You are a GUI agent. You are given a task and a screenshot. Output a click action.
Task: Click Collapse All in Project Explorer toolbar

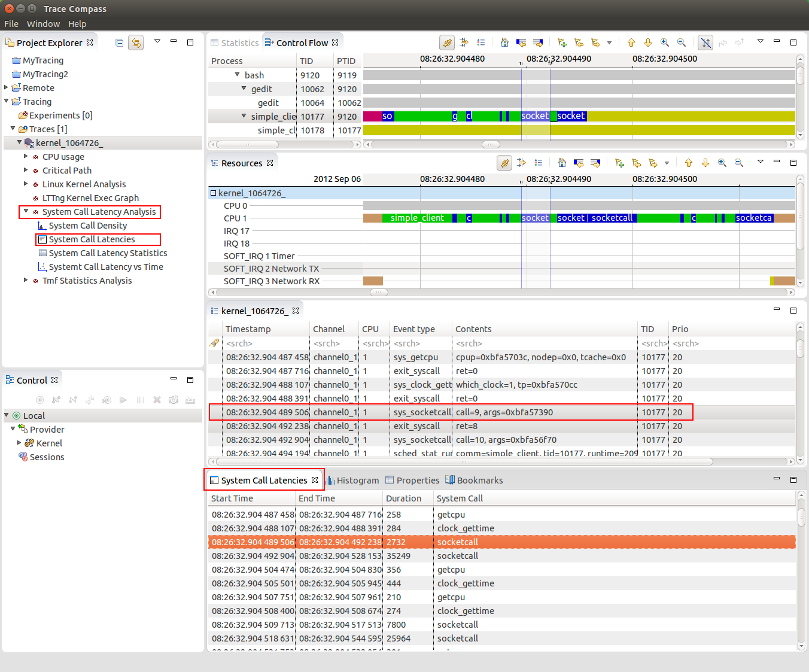click(x=119, y=42)
